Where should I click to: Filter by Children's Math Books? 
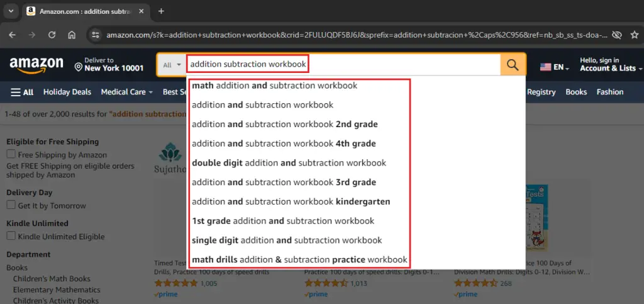(x=52, y=279)
